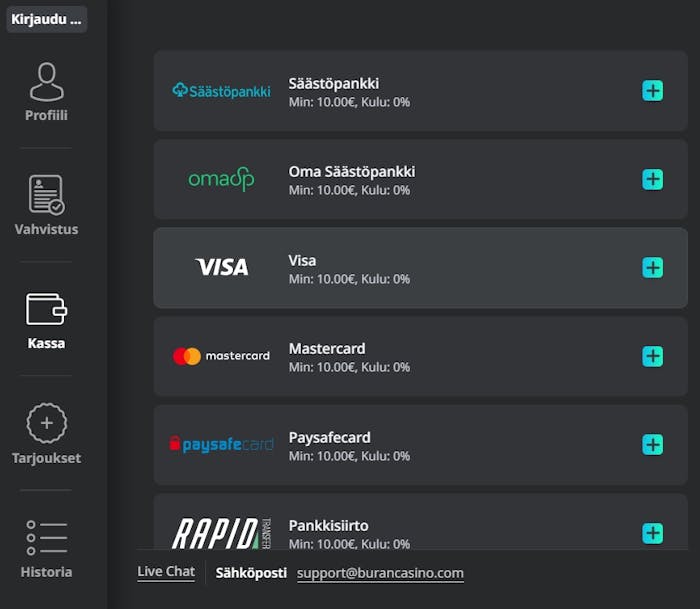The height and width of the screenshot is (609, 700).
Task: Click the Visa logo
Action: (222, 267)
